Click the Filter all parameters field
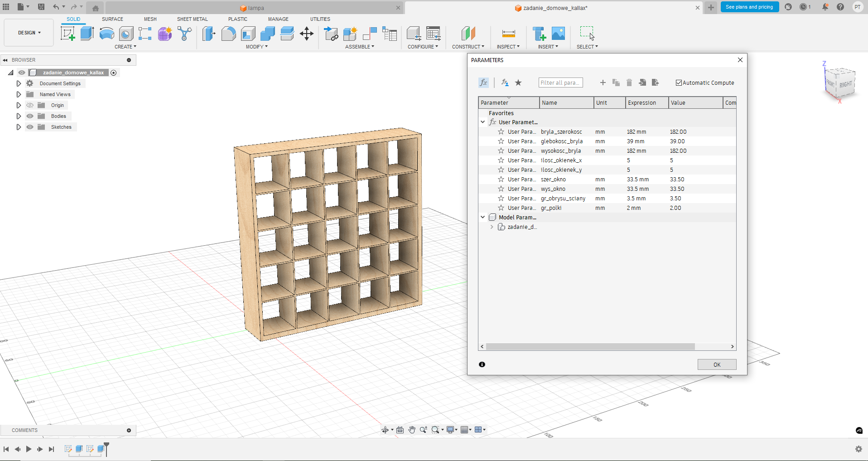Screen dimensions: 868x461 tap(560, 82)
